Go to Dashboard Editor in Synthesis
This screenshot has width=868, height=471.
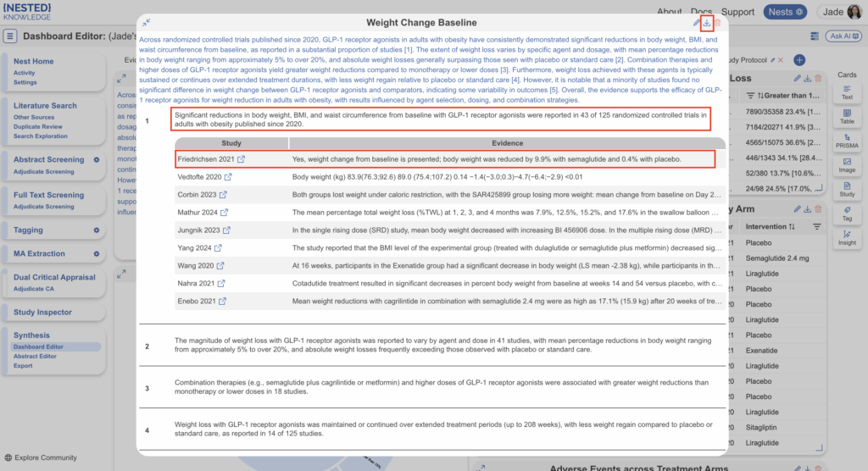(37, 346)
